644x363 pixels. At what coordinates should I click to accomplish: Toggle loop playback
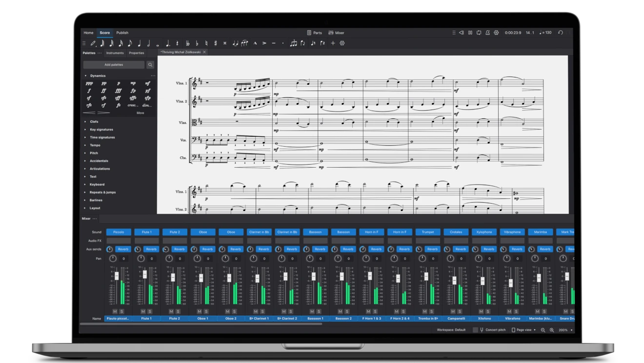pyautogui.click(x=479, y=33)
